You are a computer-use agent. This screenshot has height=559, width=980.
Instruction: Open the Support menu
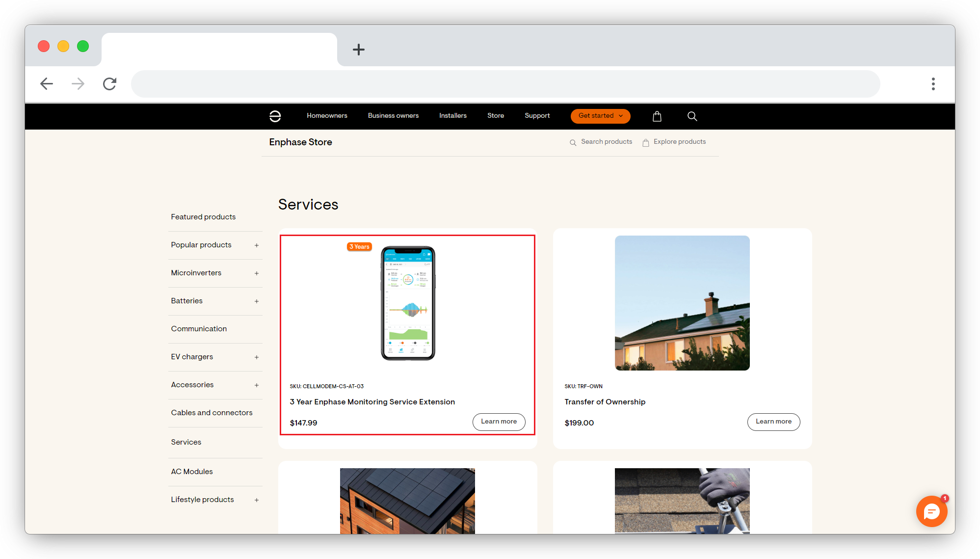click(537, 116)
